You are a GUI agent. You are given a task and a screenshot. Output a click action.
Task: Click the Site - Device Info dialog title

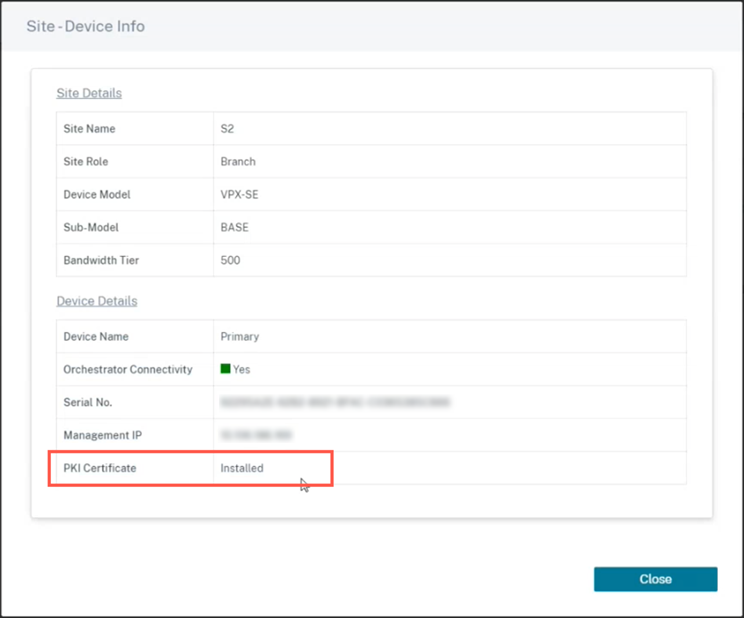click(85, 26)
